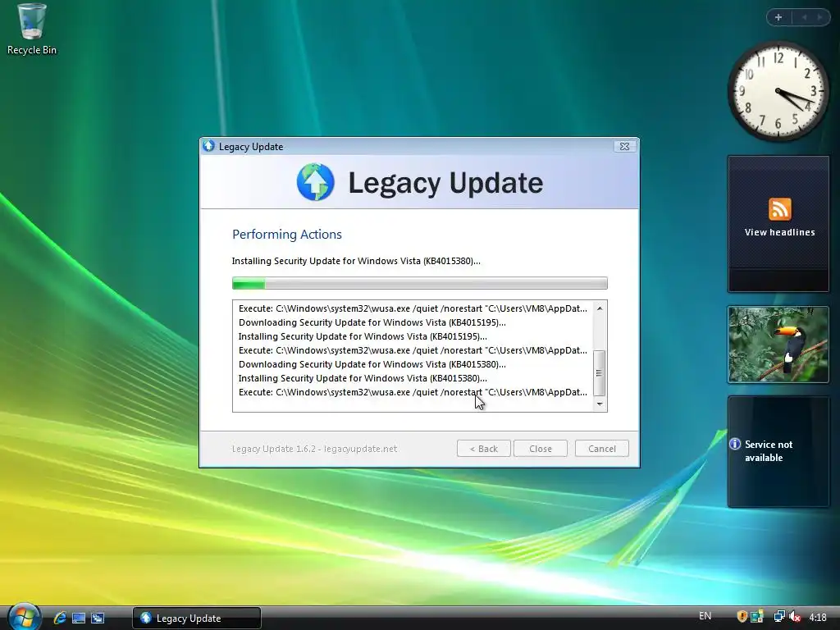Viewport: 840px width, 630px height.
Task: Select the first Execute wusa.exe log line
Action: (413, 308)
